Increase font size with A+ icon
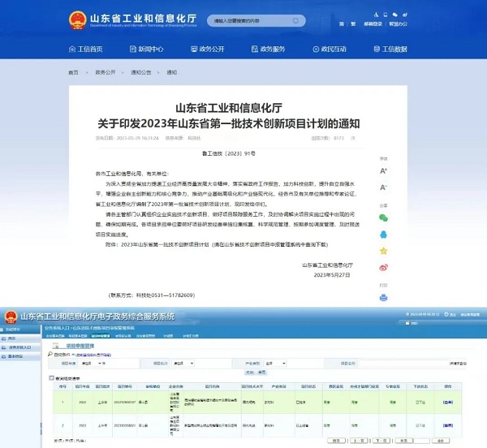Image resolution: width=487 pixels, height=448 pixels. tap(383, 171)
